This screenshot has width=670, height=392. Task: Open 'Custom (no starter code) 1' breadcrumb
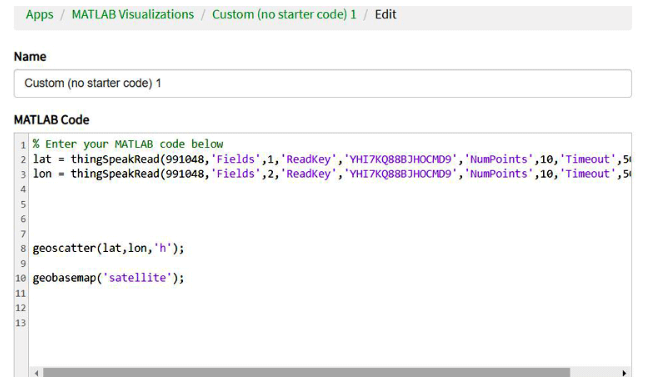284,15
